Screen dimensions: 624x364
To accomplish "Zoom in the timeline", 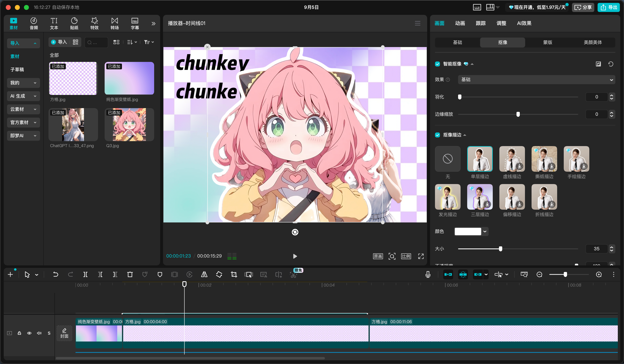I will point(599,274).
